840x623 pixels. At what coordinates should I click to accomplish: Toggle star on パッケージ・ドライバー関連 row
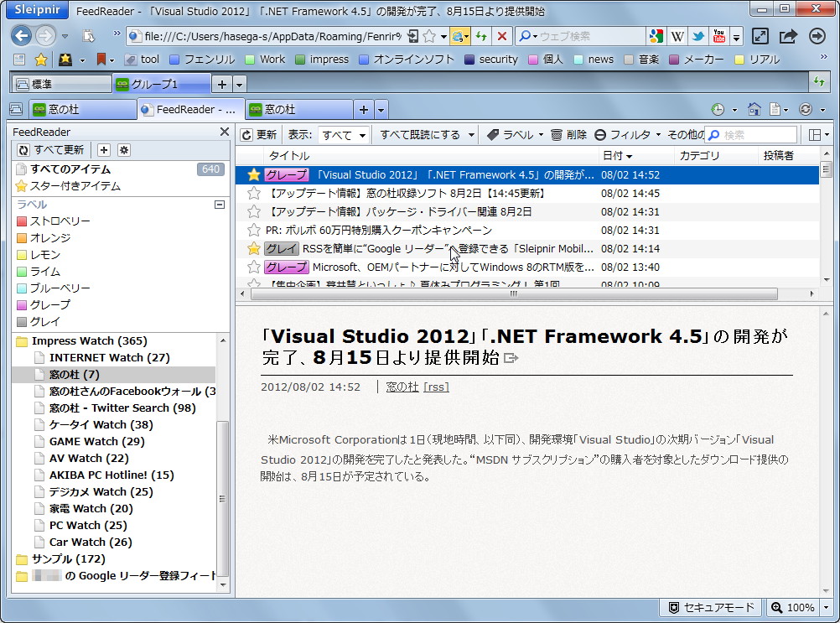[x=254, y=211]
